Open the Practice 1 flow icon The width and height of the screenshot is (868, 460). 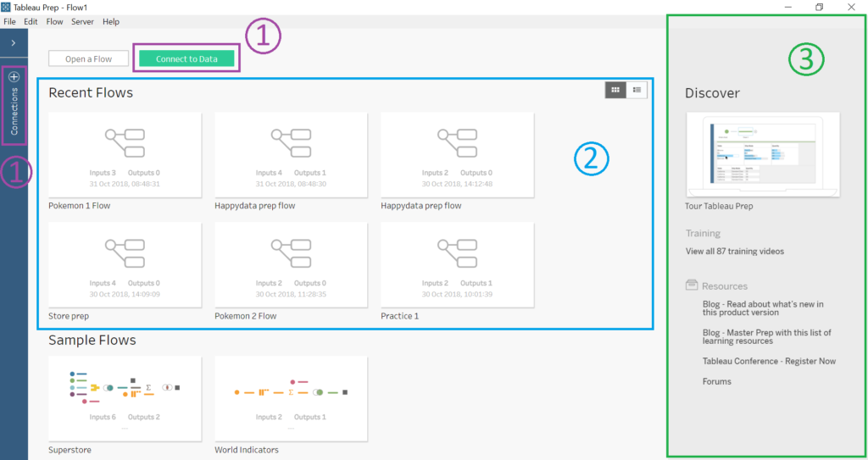pos(457,253)
